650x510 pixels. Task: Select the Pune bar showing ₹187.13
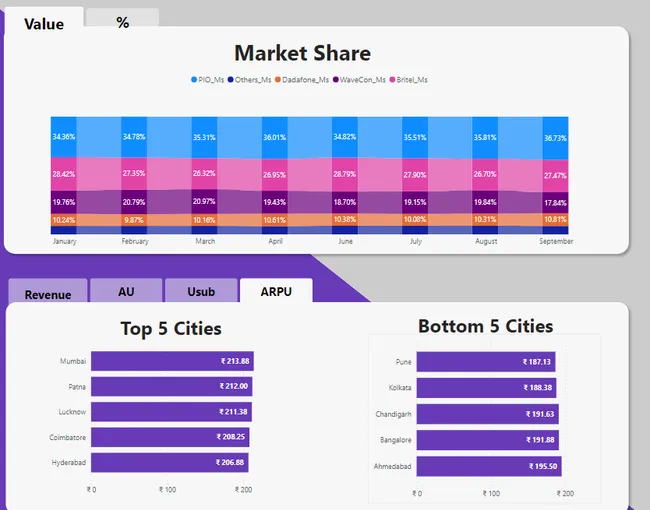(x=486, y=362)
